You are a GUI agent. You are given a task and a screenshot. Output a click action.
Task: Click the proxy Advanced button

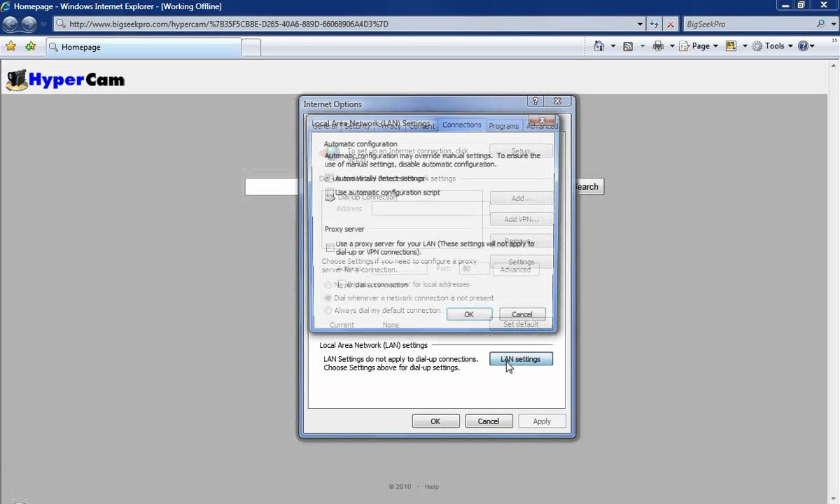click(x=515, y=269)
